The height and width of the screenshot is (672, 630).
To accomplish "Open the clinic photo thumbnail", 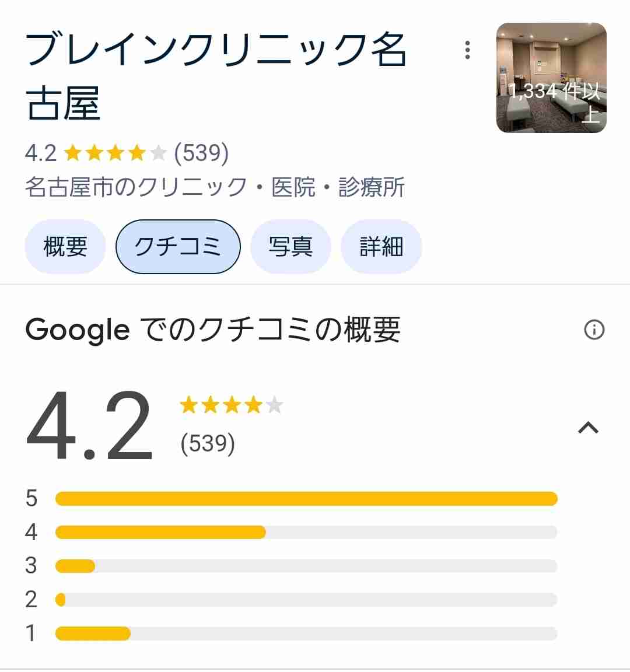I will (551, 78).
